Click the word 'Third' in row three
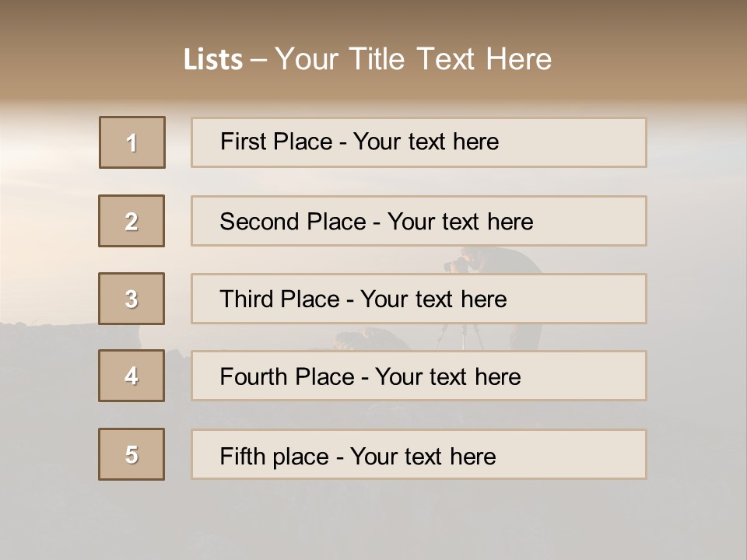The width and height of the screenshot is (747, 560). click(x=247, y=299)
